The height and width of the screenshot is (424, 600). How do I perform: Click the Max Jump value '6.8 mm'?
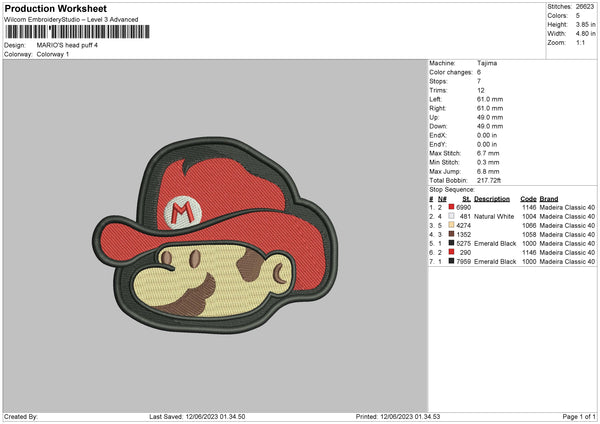tap(488, 171)
